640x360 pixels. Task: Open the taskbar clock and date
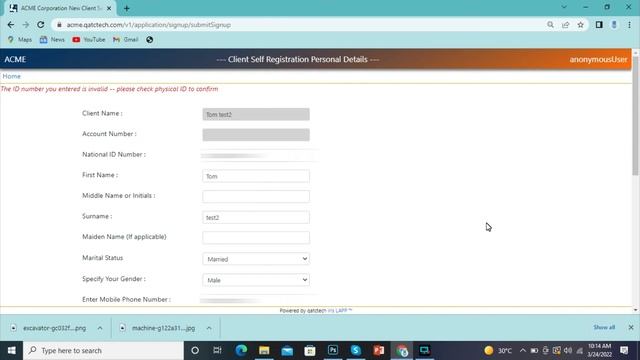tap(600, 351)
